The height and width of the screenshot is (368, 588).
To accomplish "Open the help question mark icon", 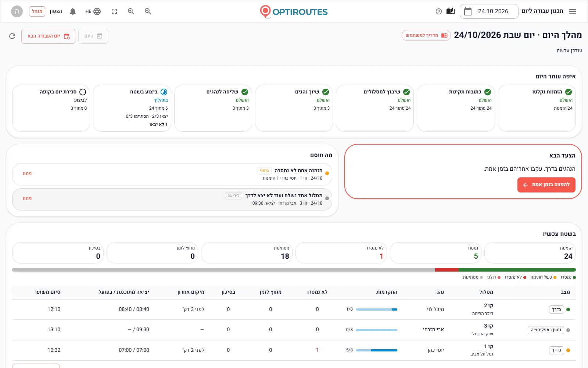I will click(438, 11).
